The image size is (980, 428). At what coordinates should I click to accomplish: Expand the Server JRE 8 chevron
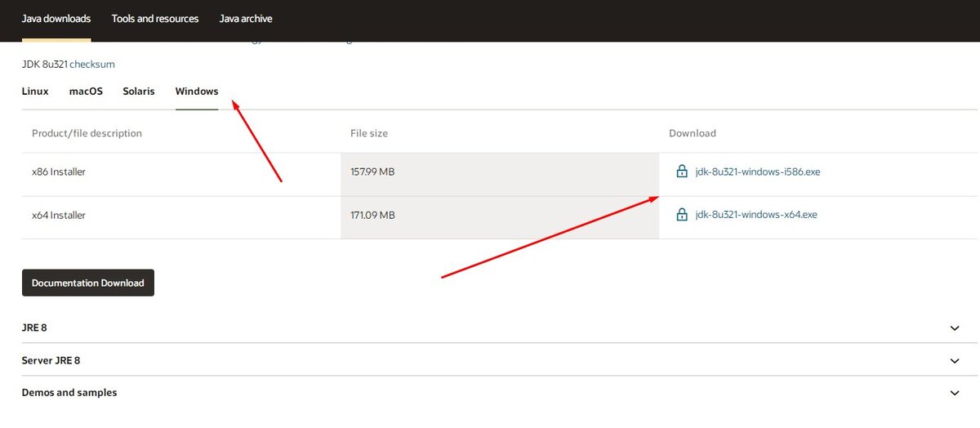coord(955,360)
